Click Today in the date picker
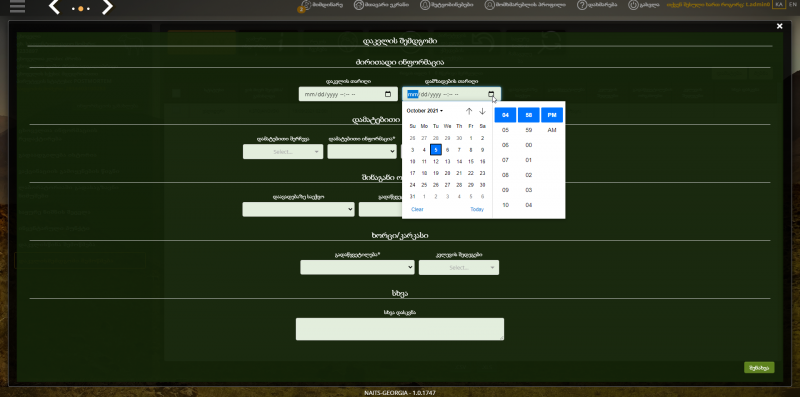 (x=477, y=209)
